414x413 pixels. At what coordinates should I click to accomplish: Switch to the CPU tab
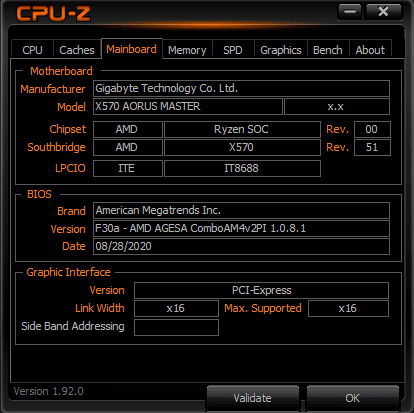32,50
